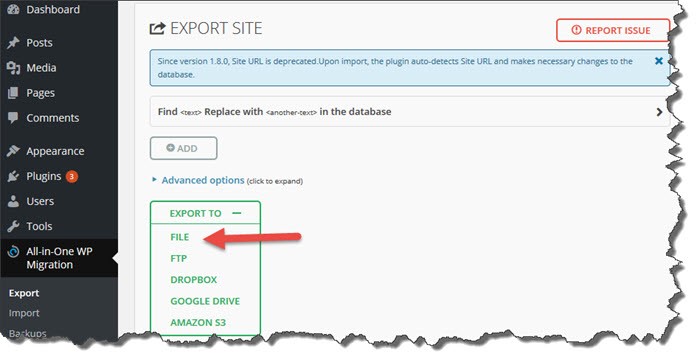Click the Comments speech bubble icon
Screen dimensions: 700x362
pos(13,118)
